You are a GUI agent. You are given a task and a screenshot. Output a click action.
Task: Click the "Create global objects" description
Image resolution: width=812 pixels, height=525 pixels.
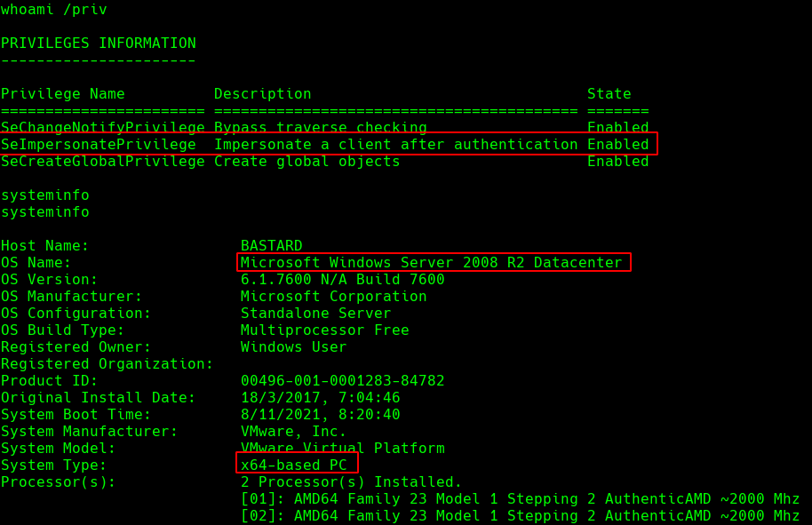(306, 162)
